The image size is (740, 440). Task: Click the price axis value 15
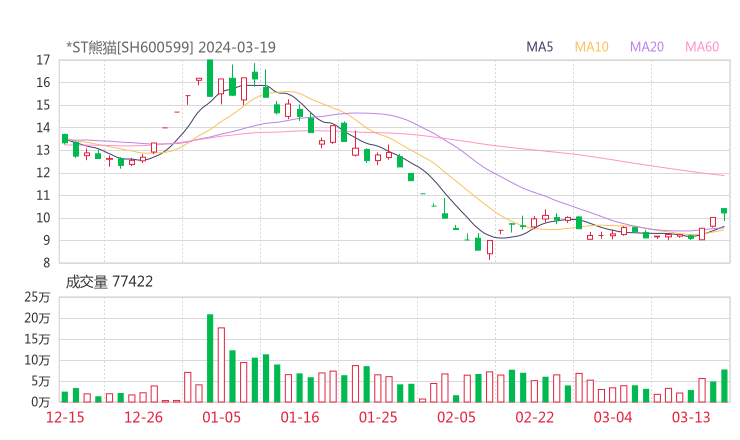(x=43, y=105)
